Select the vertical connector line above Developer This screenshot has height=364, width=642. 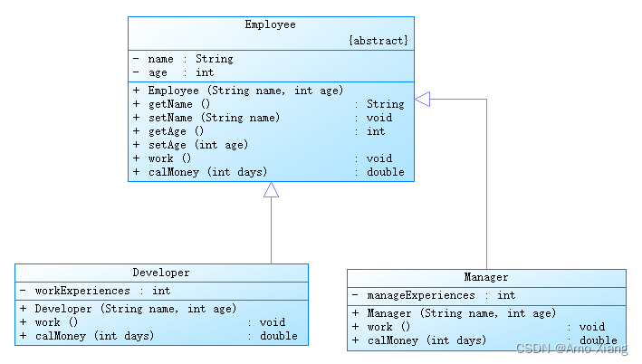271,231
